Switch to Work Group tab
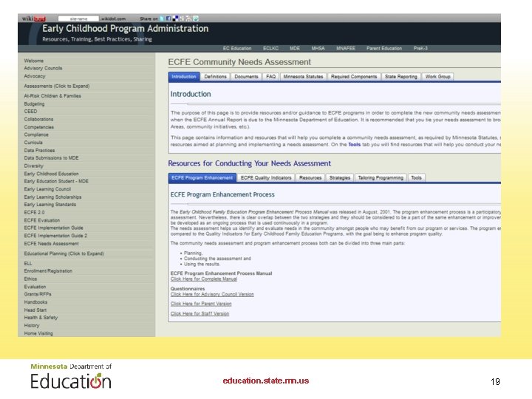532x399 pixels. (437, 77)
